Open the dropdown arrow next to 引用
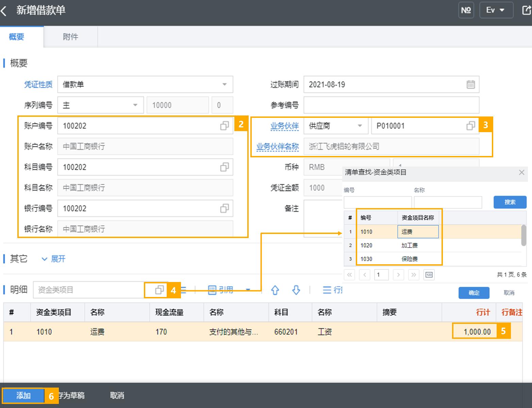532x408 pixels. tap(248, 290)
